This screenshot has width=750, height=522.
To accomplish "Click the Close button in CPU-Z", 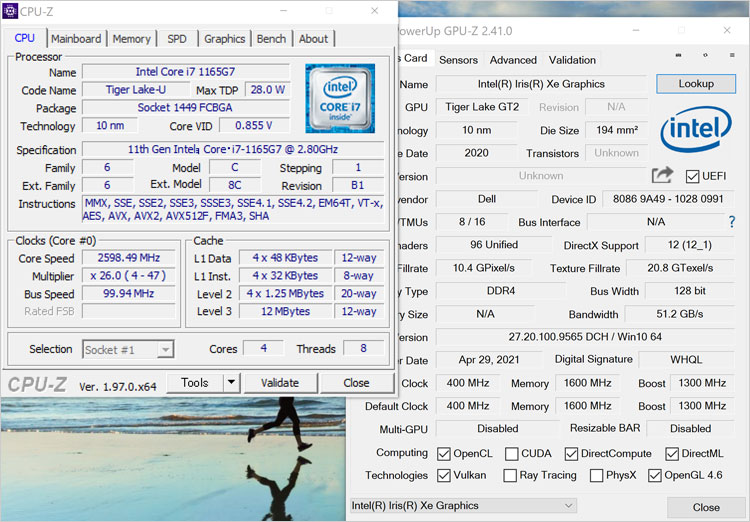I will 356,383.
